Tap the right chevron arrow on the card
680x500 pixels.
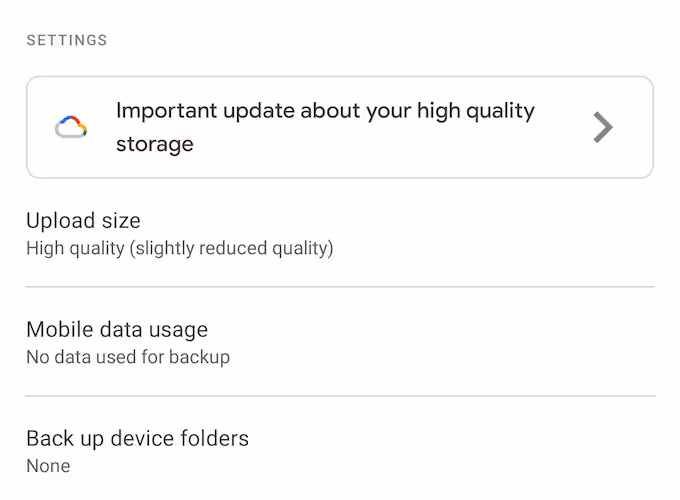(602, 127)
